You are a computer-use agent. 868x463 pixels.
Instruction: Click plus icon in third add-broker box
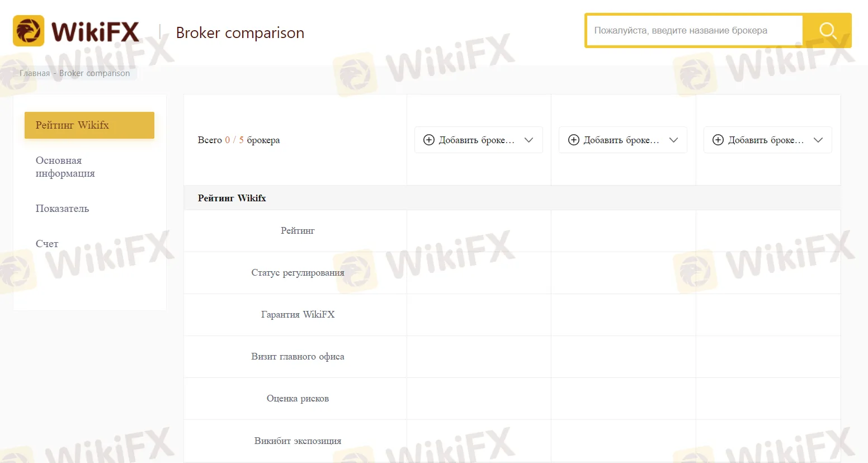click(718, 140)
